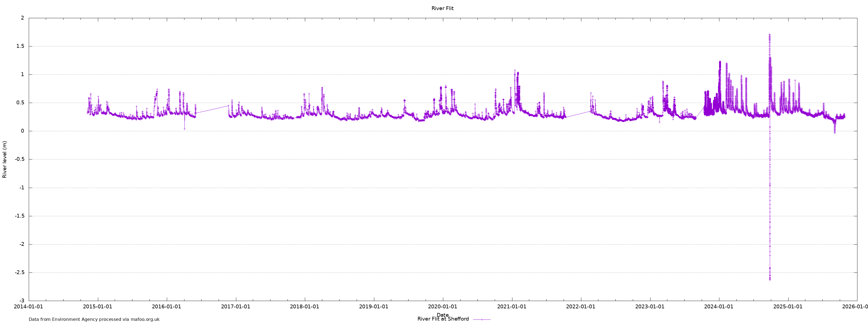The image size is (868, 326).
Task: Click the 1.5 y-axis tick label
Action: pyautogui.click(x=20, y=46)
